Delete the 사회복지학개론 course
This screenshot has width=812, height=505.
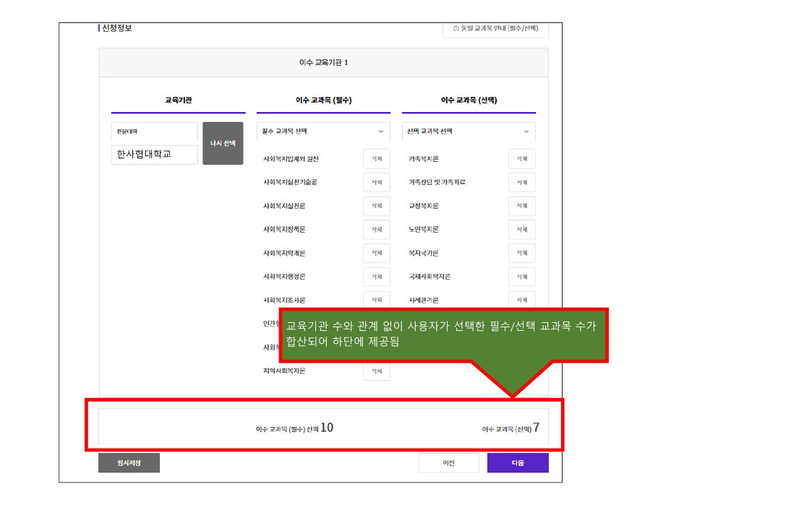click(x=377, y=253)
